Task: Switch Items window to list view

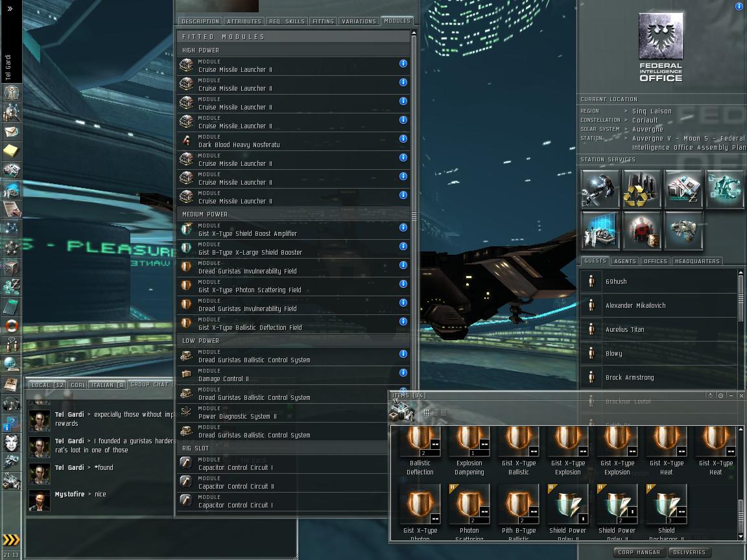Action: click(x=444, y=413)
